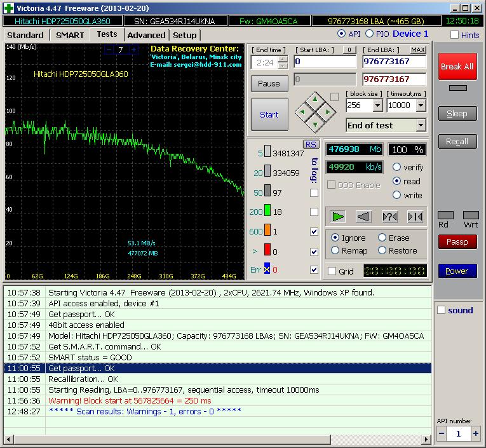Screen dimensions: 486x448
Task: Open the block size dropdown
Action: pyautogui.click(x=377, y=105)
